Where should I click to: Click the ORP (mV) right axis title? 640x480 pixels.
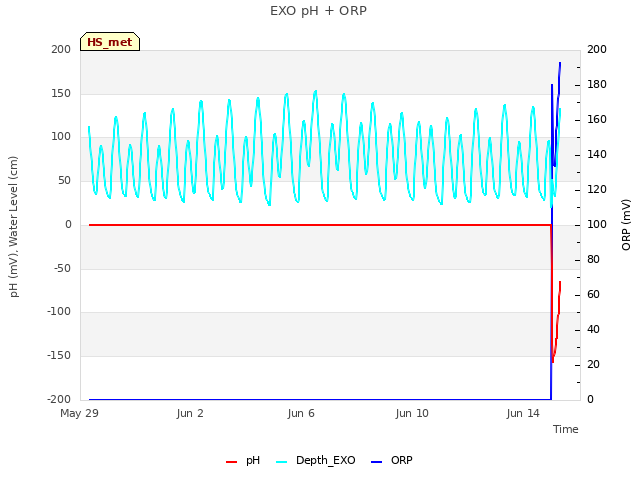(x=626, y=225)
